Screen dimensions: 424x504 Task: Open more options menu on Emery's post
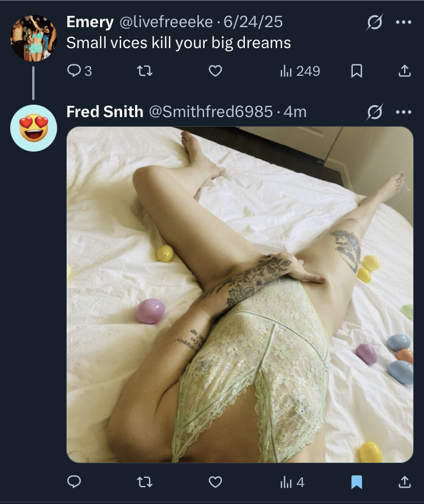pos(404,22)
